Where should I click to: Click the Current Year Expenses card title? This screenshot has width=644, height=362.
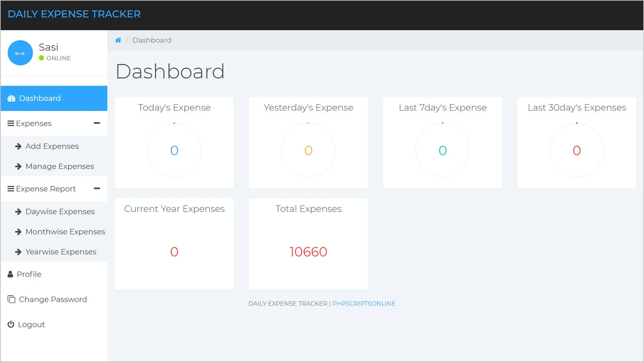point(174,209)
